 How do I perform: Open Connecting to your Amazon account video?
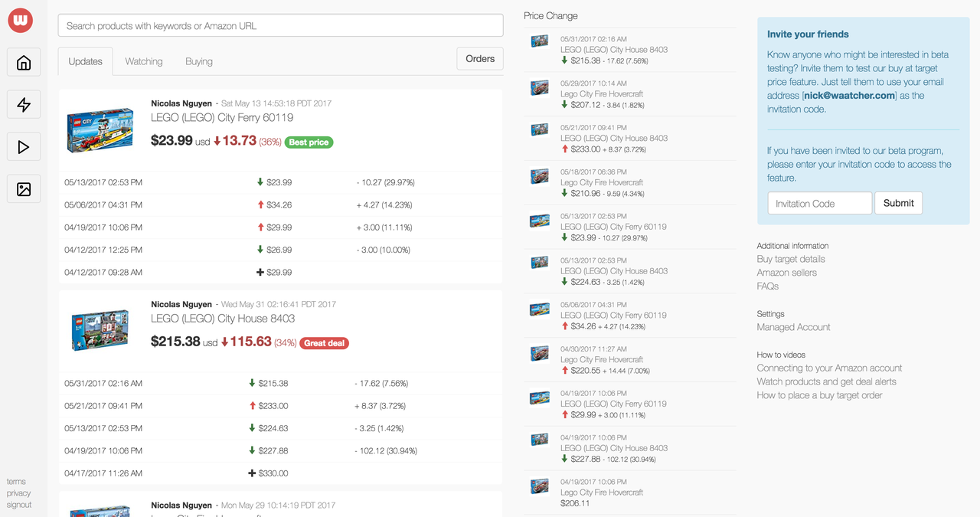[829, 368]
